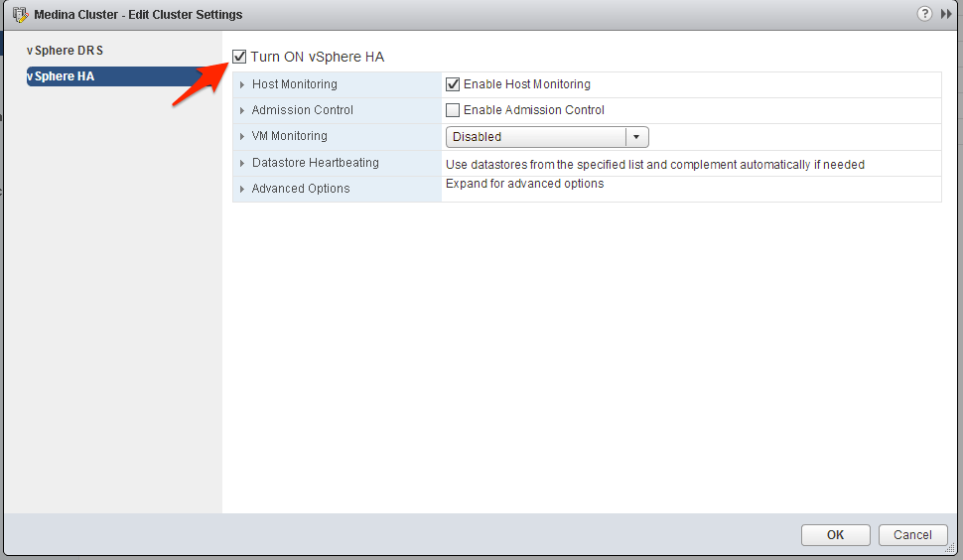Switch to the vSphere DRS page
The image size is (963, 560).
[x=65, y=51]
